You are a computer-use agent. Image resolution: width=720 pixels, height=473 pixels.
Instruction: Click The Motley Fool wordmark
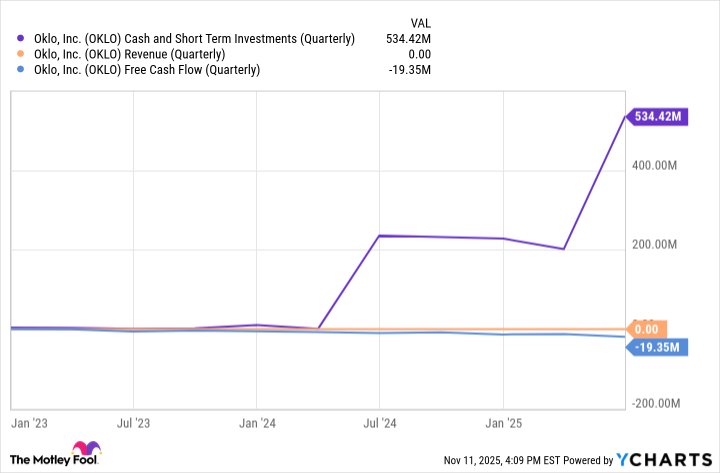pyautogui.click(x=54, y=460)
